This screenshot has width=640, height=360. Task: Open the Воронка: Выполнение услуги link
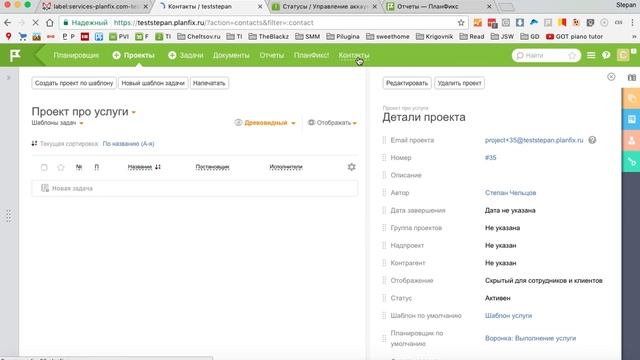[x=530, y=338]
